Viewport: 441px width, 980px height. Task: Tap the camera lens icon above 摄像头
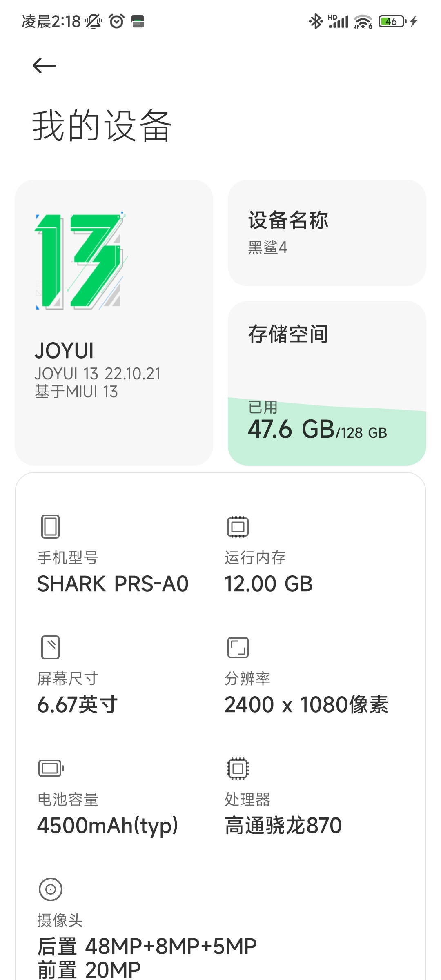tap(51, 889)
